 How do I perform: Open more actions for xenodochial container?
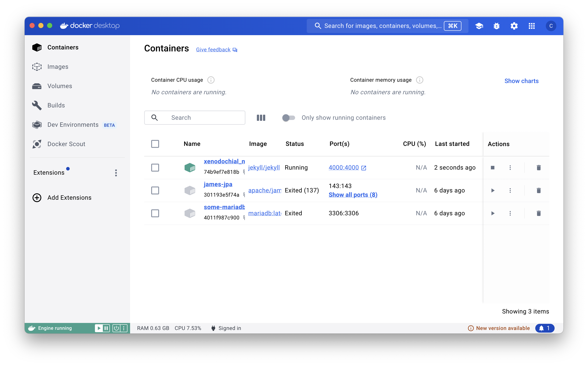click(x=510, y=167)
